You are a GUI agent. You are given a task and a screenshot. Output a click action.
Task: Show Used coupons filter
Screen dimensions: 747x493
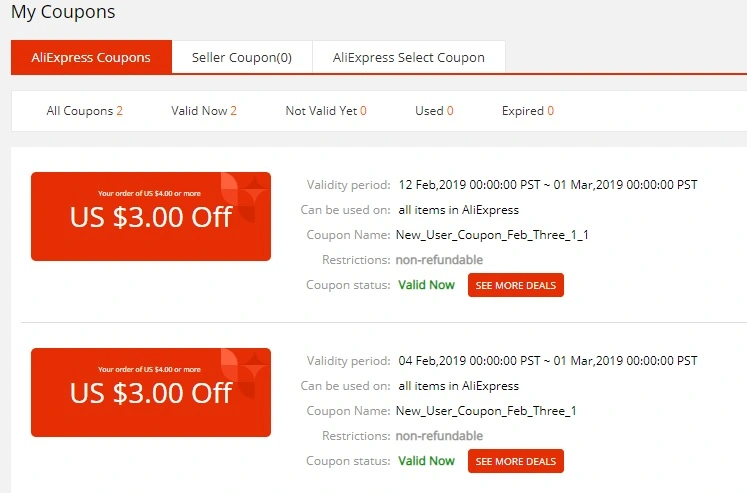click(434, 111)
